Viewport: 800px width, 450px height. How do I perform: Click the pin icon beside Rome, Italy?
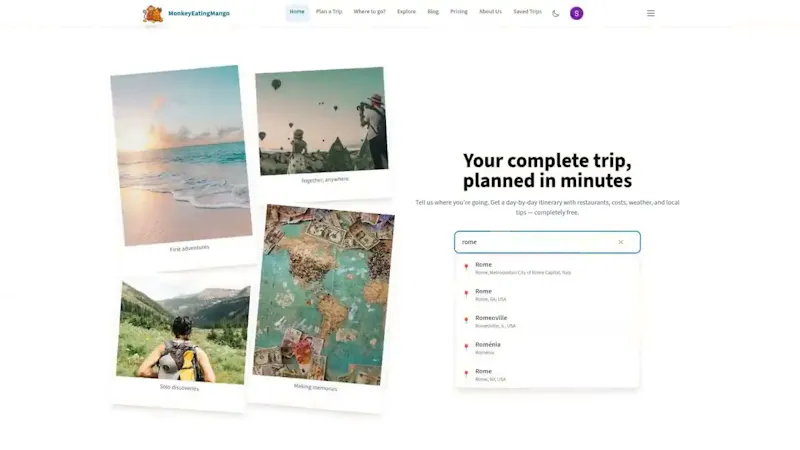pos(466,267)
